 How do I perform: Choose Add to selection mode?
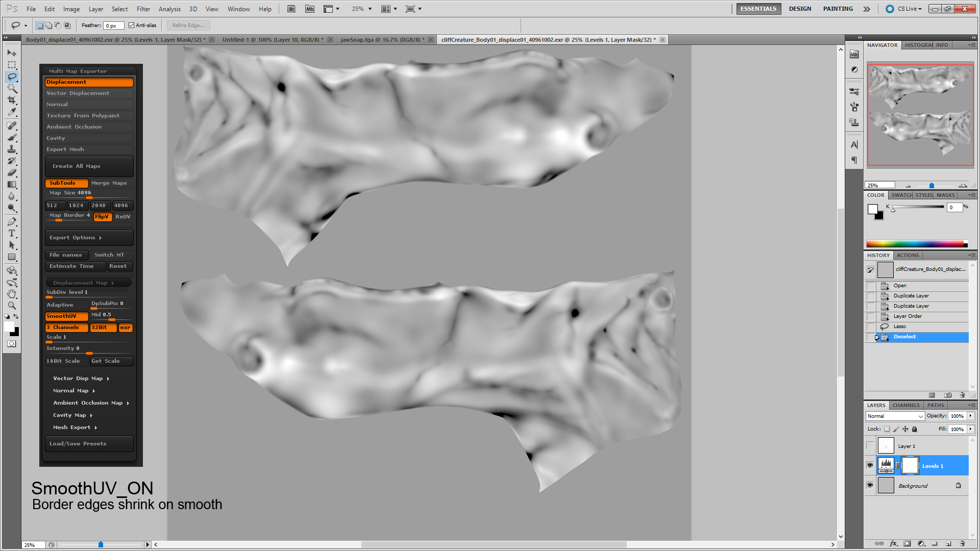click(x=48, y=25)
